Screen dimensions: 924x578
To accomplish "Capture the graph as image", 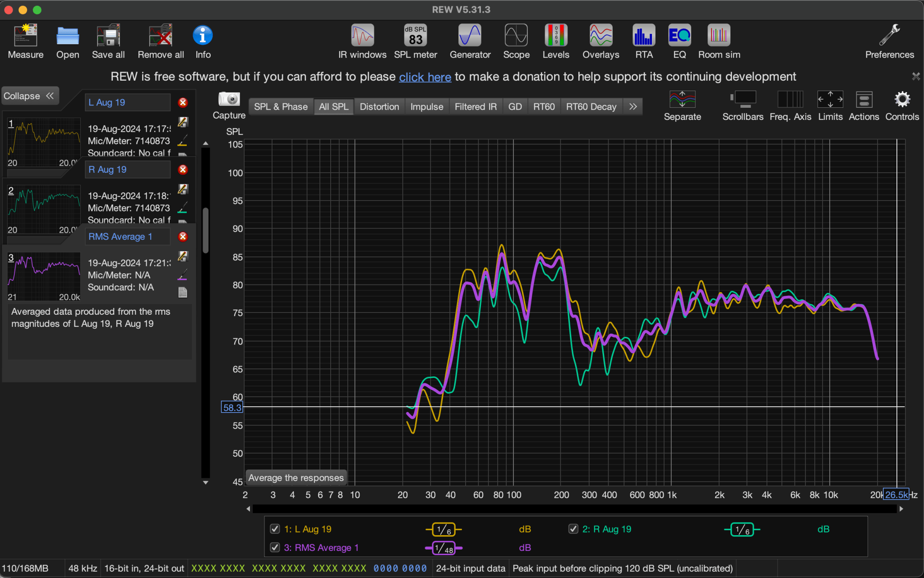I will click(229, 106).
